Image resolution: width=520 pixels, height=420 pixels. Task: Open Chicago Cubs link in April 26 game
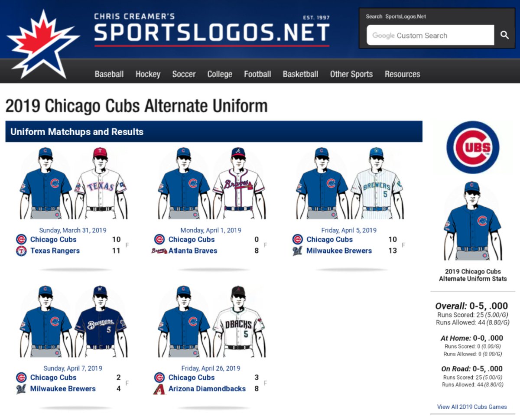(192, 378)
